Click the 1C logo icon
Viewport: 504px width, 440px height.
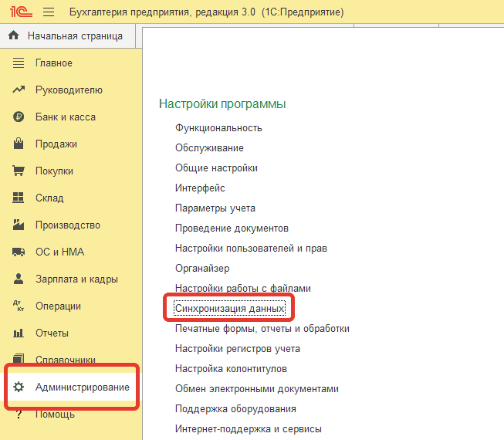21,12
